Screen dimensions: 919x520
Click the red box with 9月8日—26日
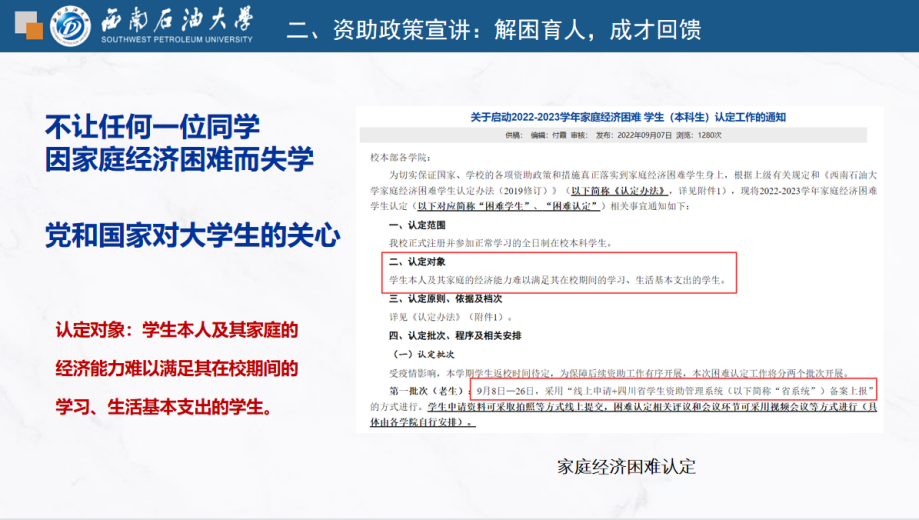(x=677, y=389)
